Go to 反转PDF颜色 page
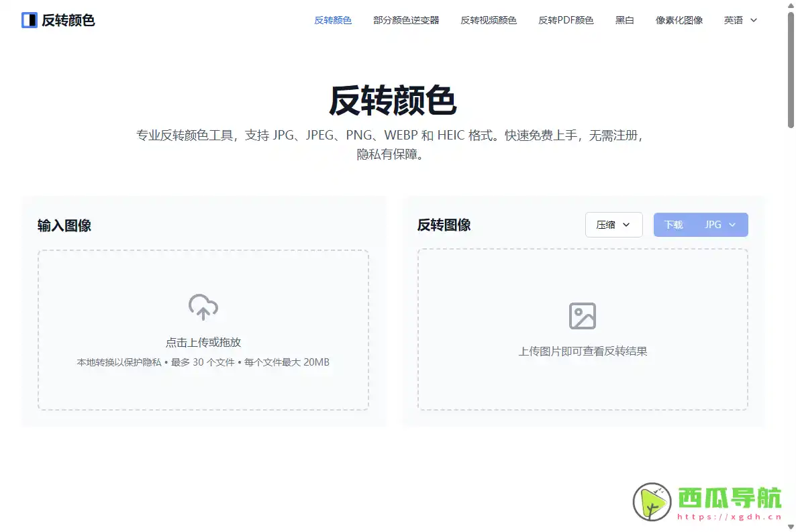The height and width of the screenshot is (532, 796). coord(566,20)
